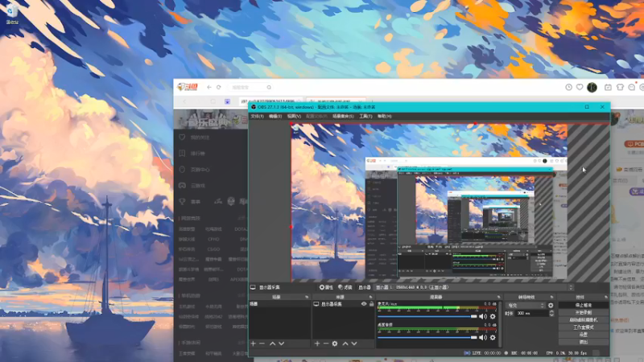This screenshot has height=362, width=644.
Task: Pop out the Scenes dock panel icon
Action: coord(307,297)
